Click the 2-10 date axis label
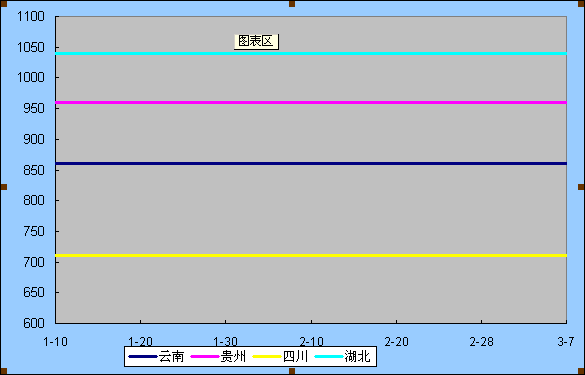Image resolution: width=585 pixels, height=375 pixels. coord(312,341)
